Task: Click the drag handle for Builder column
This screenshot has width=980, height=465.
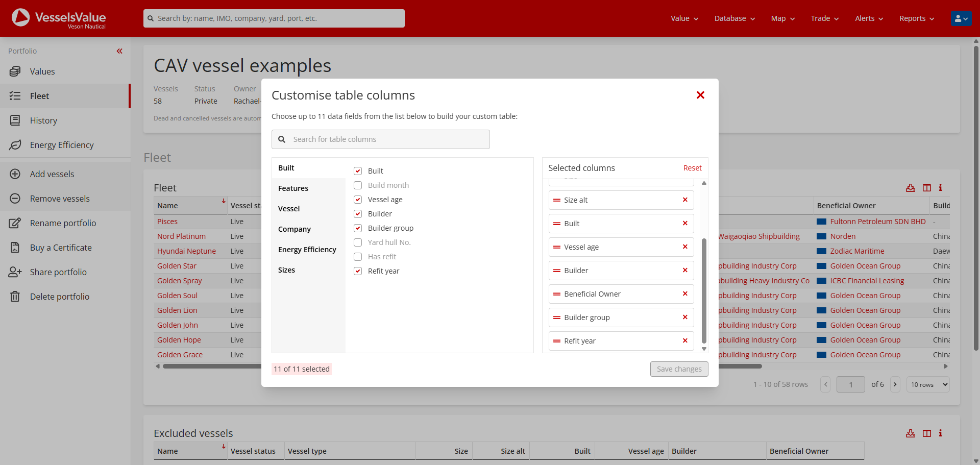Action: pyautogui.click(x=557, y=271)
